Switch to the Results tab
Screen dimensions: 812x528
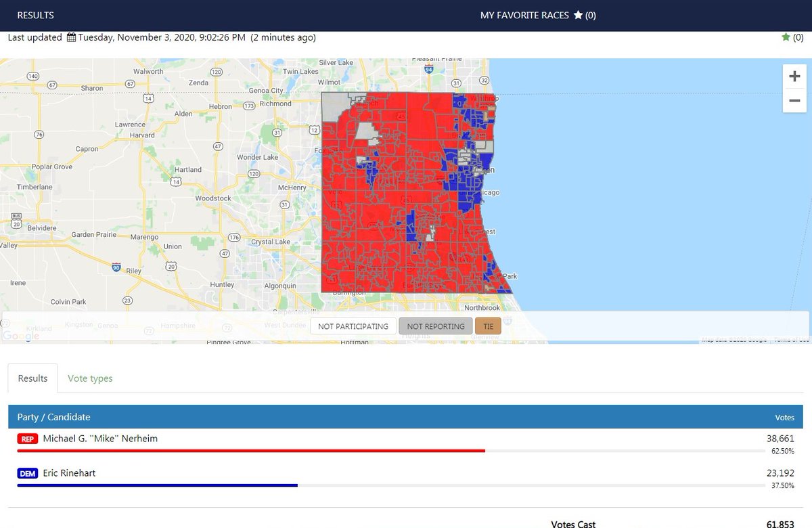pyautogui.click(x=33, y=378)
